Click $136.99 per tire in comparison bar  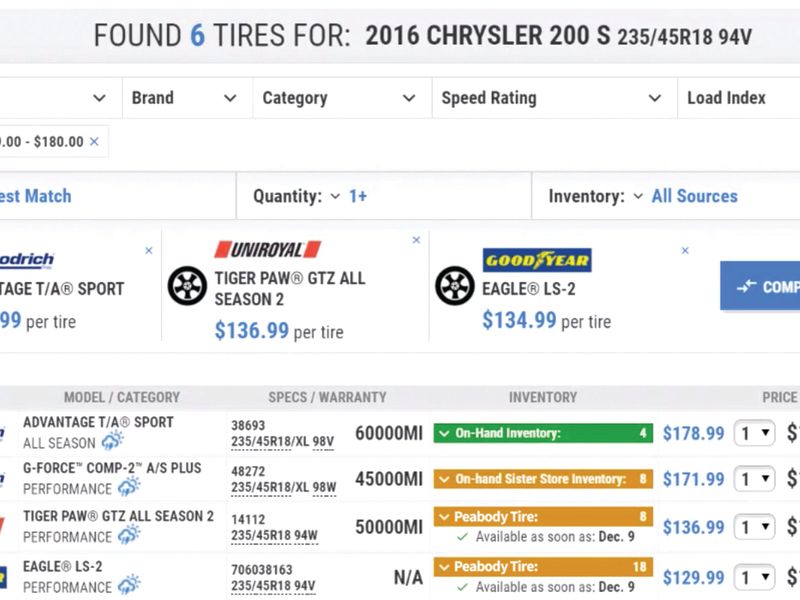[279, 331]
